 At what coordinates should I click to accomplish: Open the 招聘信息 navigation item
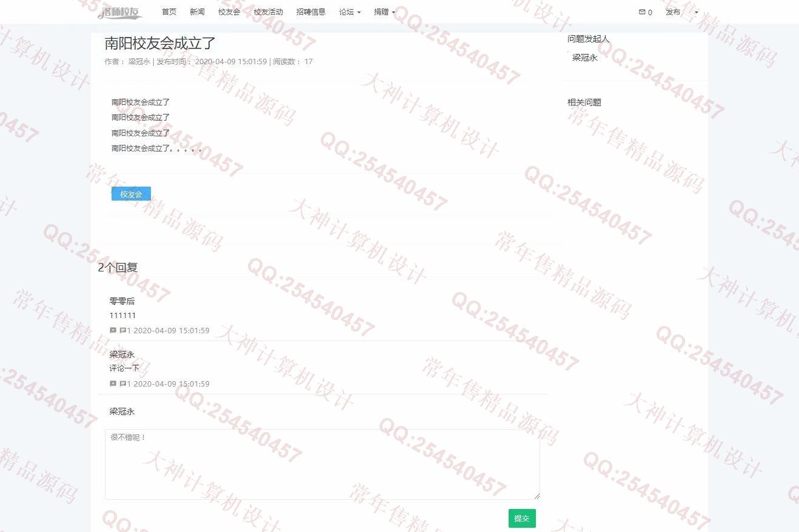[x=311, y=12]
